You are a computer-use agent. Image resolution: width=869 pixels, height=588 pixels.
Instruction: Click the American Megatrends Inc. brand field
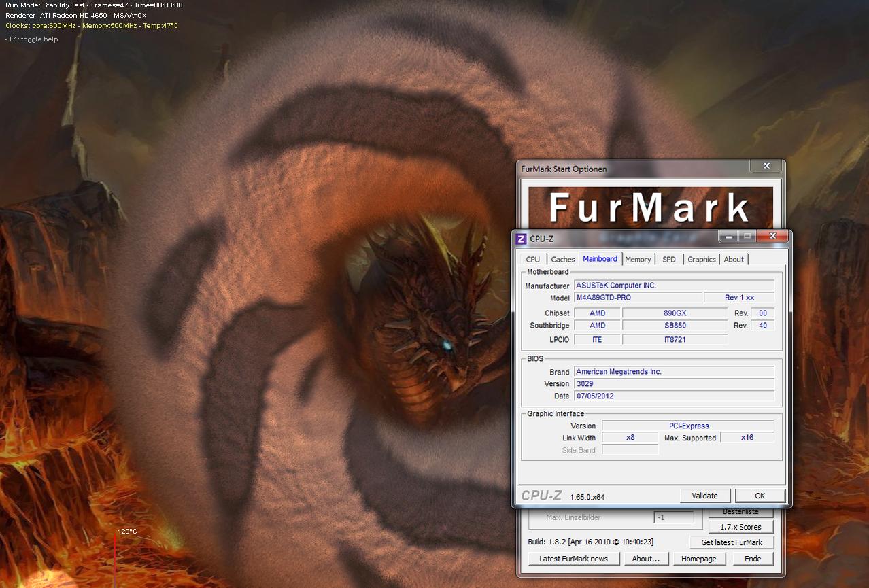pyautogui.click(x=675, y=372)
